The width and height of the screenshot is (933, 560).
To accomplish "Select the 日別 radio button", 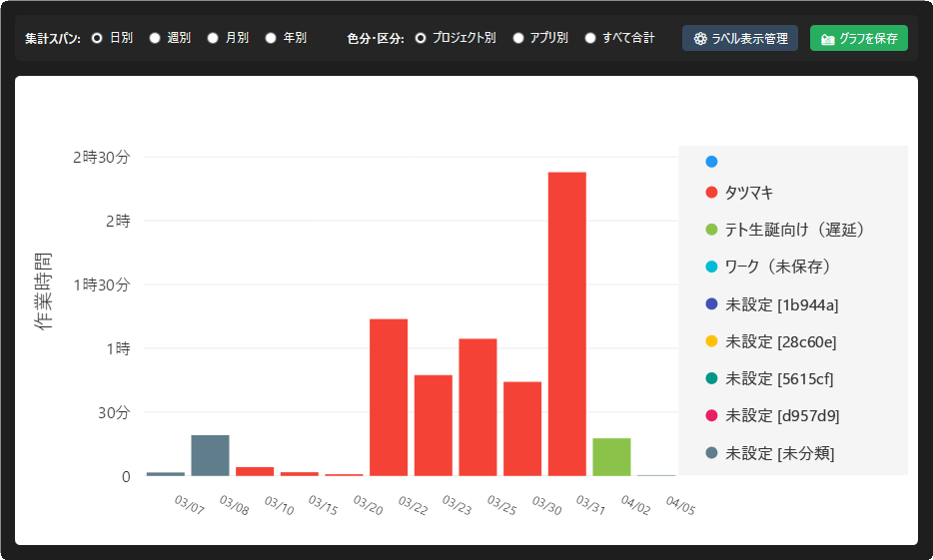I will pyautogui.click(x=97, y=38).
